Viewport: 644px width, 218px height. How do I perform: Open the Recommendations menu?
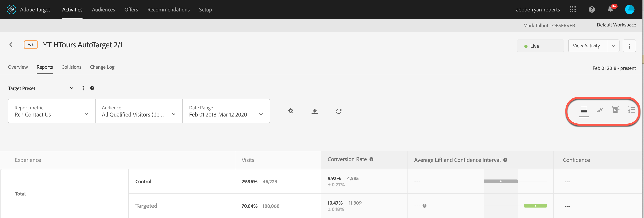[x=168, y=9]
